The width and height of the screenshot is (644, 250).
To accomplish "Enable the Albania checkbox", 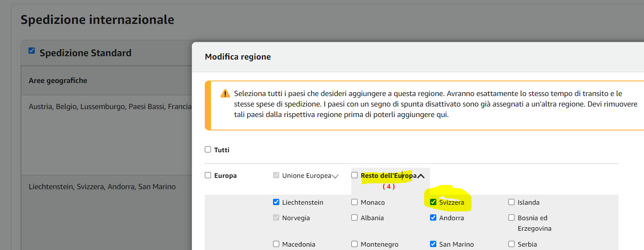I will [x=355, y=217].
